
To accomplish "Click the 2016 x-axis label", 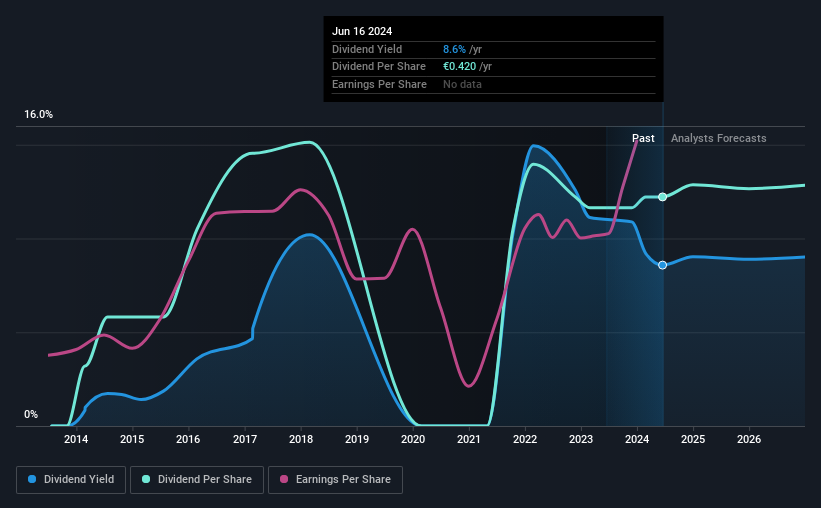I will [x=188, y=439].
